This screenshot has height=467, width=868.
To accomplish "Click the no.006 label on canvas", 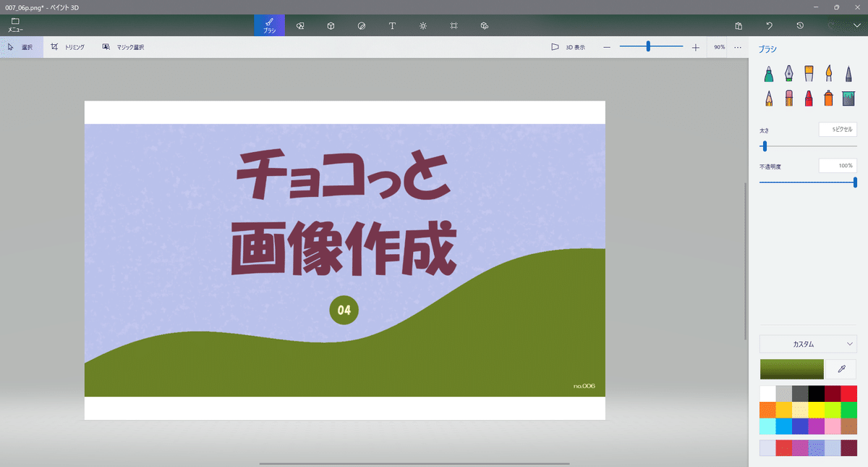I will point(584,386).
